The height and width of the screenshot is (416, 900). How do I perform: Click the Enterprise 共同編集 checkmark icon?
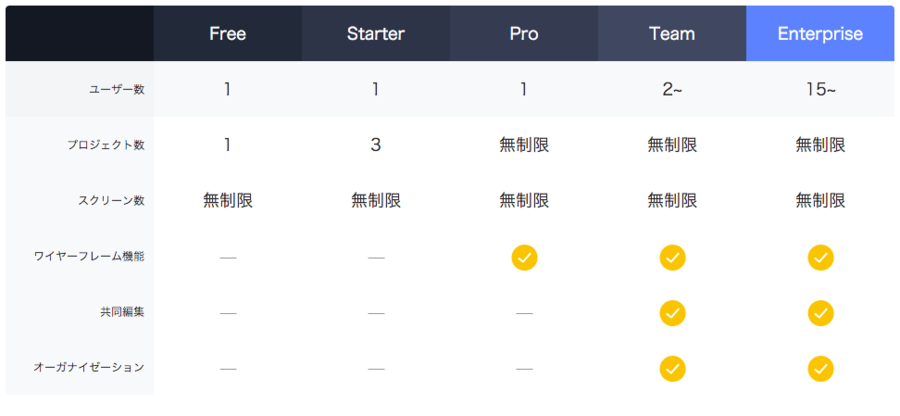(820, 313)
